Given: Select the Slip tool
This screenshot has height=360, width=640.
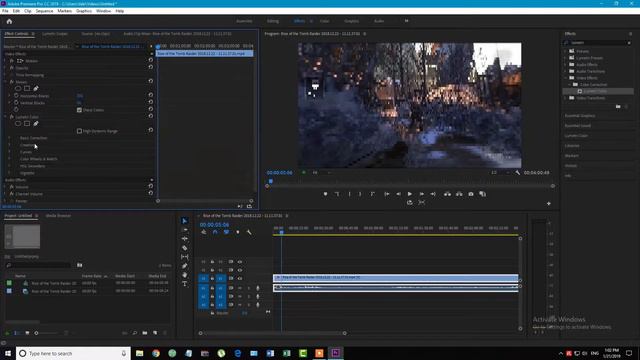Looking at the screenshot, I should point(184,257).
